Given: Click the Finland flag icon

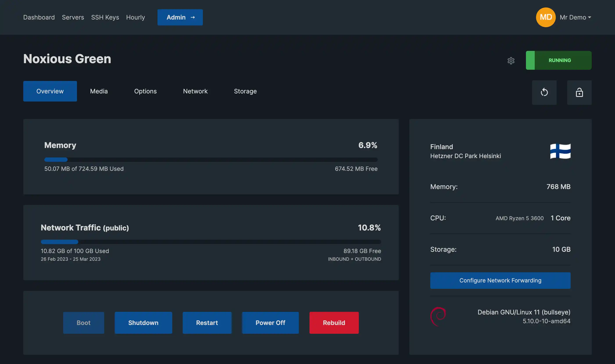Looking at the screenshot, I should point(560,151).
